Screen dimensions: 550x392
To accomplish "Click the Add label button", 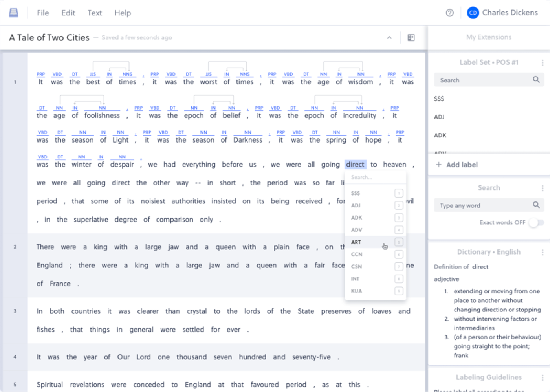I will (x=457, y=165).
